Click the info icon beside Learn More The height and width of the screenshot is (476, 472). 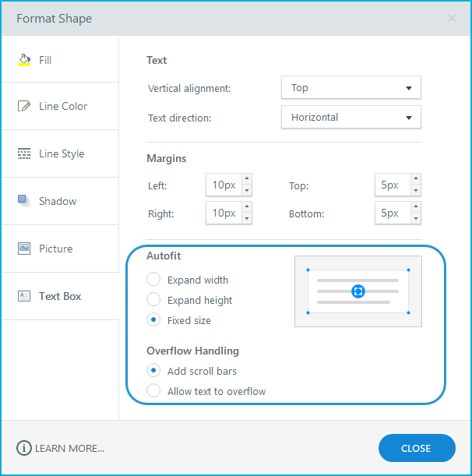tap(23, 448)
